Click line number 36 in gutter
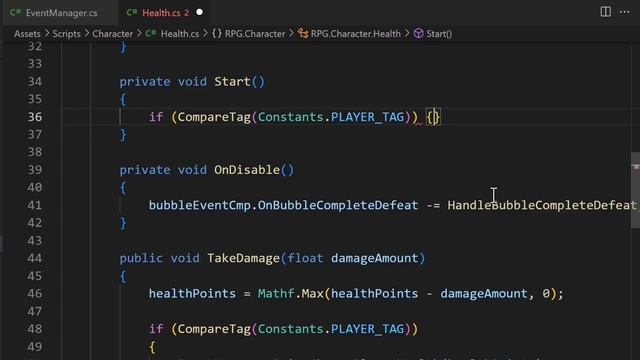The image size is (640, 360). [35, 117]
